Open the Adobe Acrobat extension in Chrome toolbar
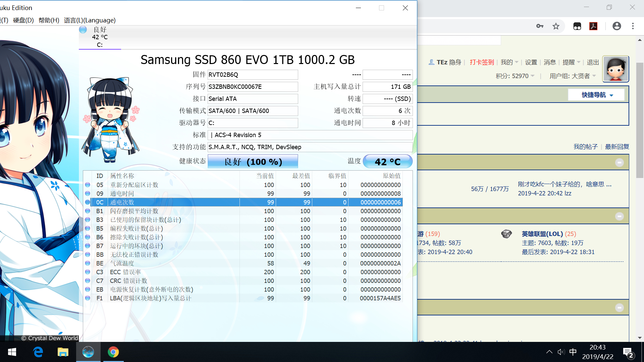The image size is (644, 362). coord(593,26)
